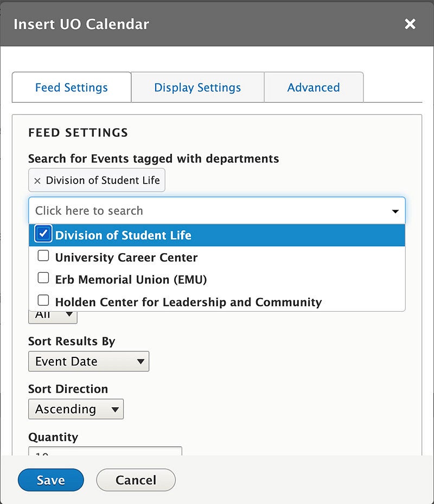Screen dimensions: 434x504
Task: Close the Insert UO Calendar dialog
Action: point(410,24)
